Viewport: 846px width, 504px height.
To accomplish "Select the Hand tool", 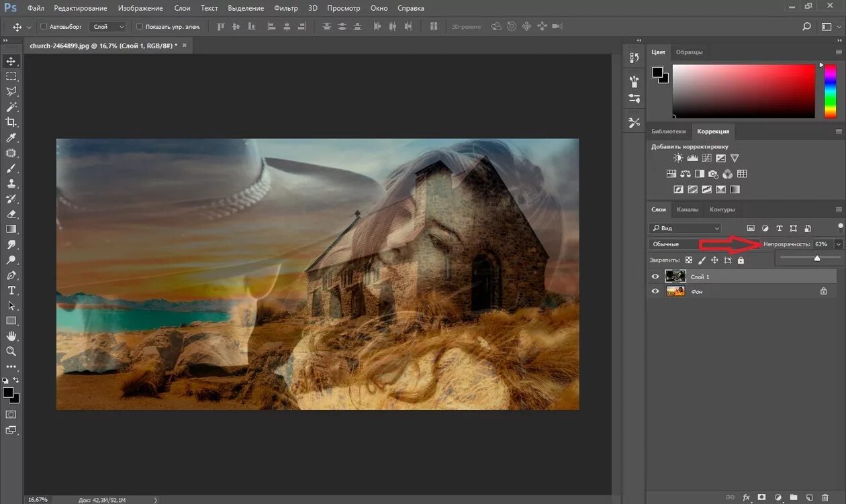I will click(11, 336).
